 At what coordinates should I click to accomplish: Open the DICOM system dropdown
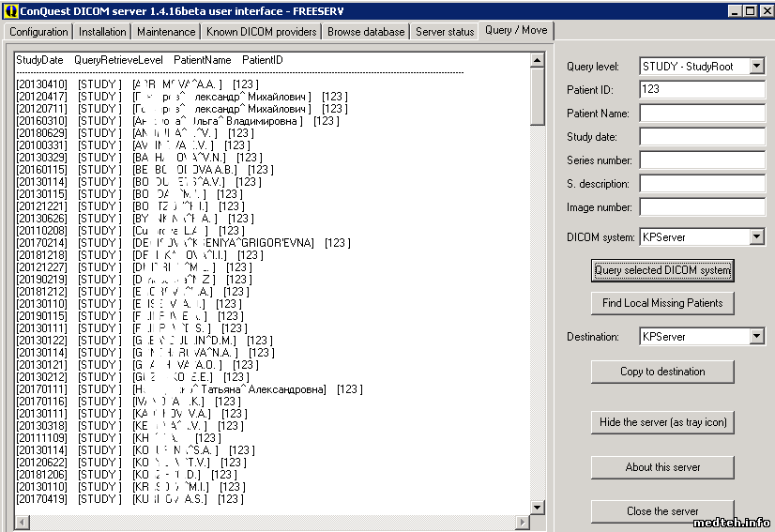[757, 237]
